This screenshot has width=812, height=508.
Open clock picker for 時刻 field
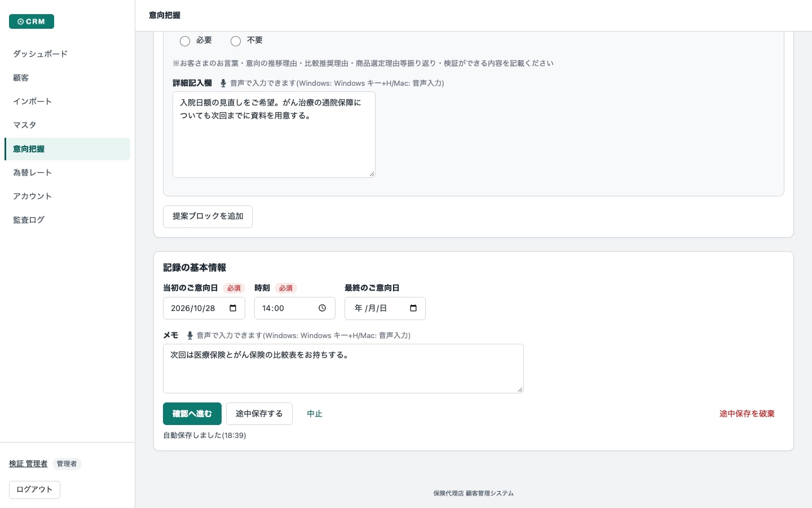323,308
